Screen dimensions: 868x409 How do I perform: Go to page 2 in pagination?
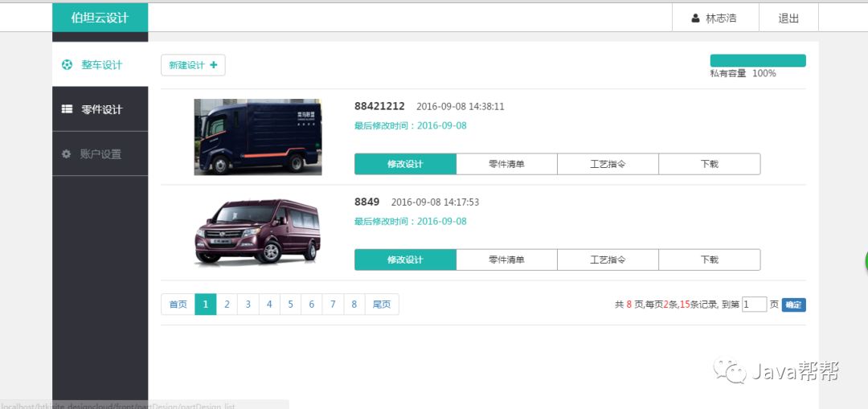tap(227, 305)
